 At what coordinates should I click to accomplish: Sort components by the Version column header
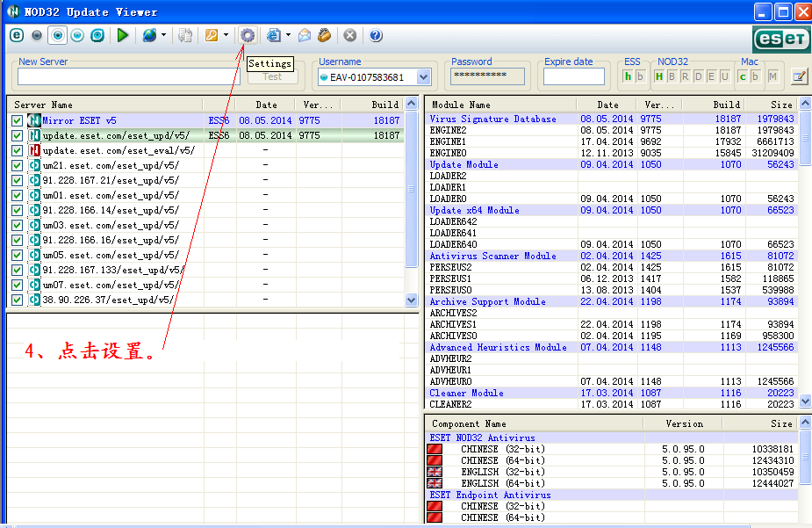(x=684, y=423)
